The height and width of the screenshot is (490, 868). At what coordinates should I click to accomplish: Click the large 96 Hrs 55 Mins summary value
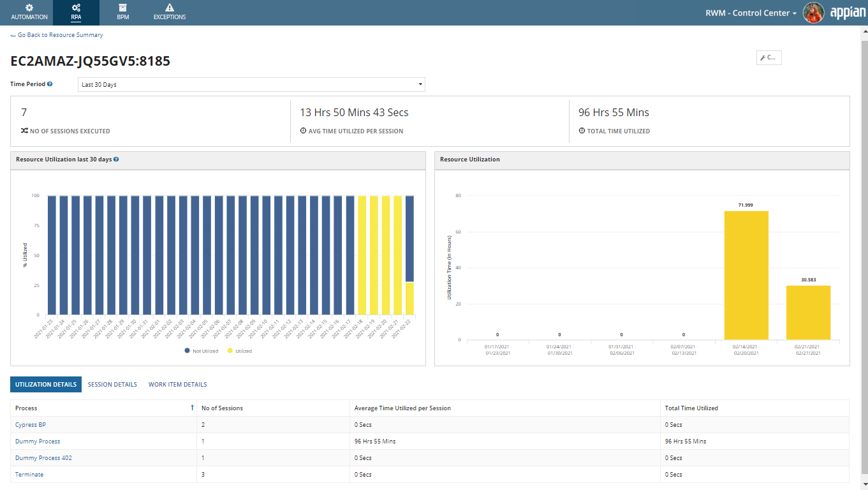614,112
